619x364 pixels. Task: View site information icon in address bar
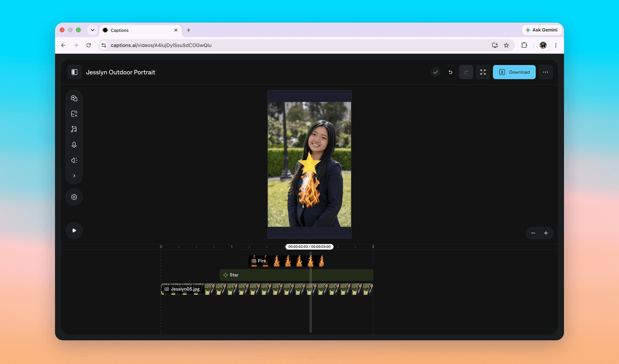click(x=104, y=45)
